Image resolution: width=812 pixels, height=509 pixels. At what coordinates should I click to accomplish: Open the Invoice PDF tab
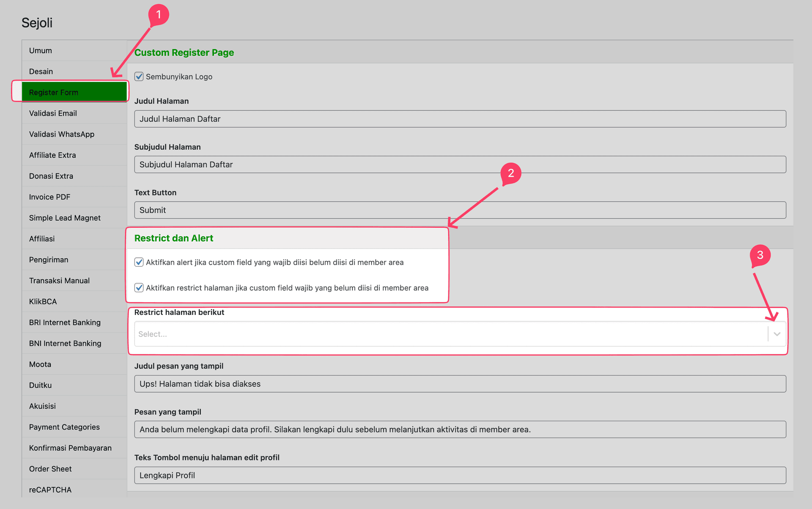tap(74, 197)
